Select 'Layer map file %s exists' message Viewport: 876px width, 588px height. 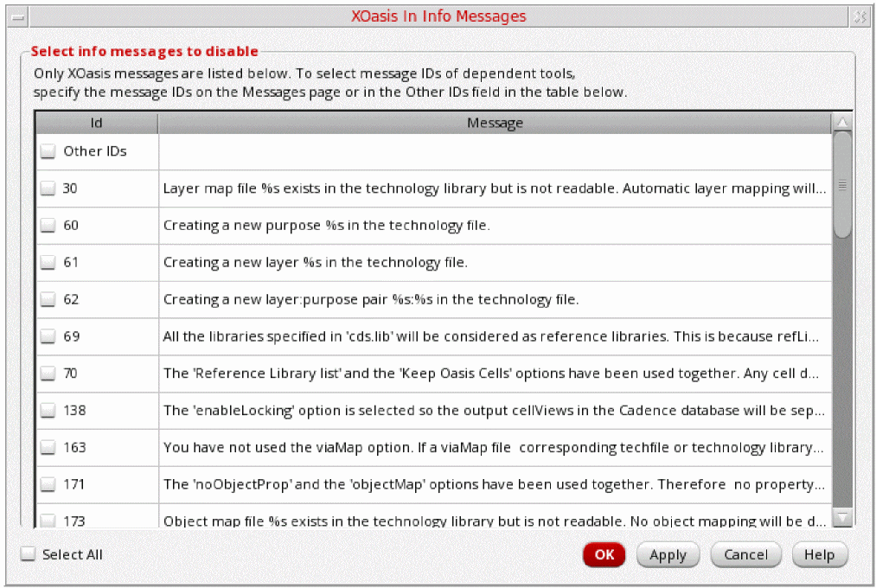click(495, 189)
